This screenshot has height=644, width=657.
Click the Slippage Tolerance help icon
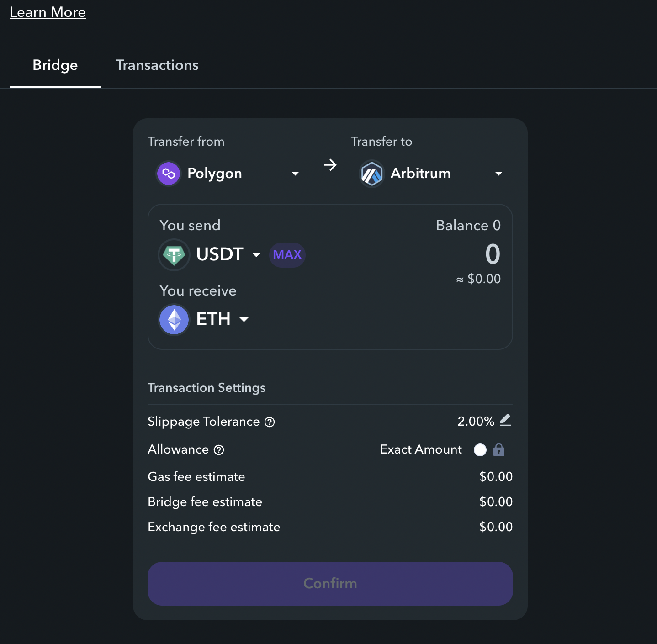click(270, 422)
